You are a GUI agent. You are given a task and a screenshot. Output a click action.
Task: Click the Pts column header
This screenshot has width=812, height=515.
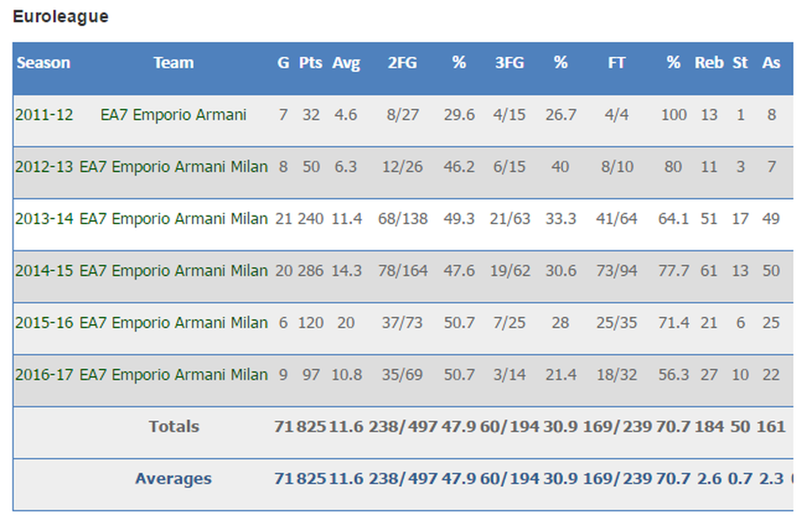pos(311,63)
